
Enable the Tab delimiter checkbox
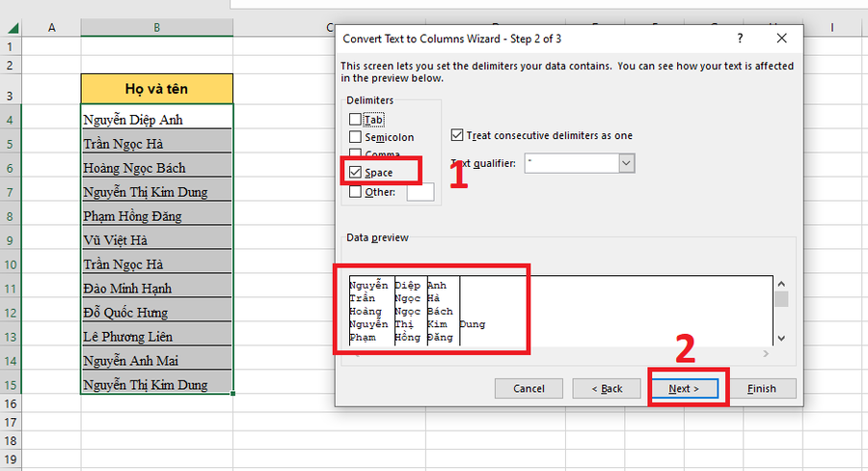pos(355,119)
